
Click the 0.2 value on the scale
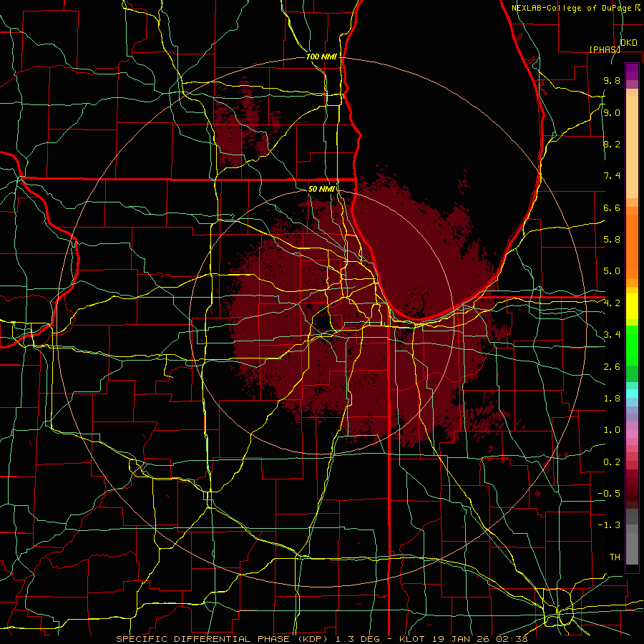point(612,462)
